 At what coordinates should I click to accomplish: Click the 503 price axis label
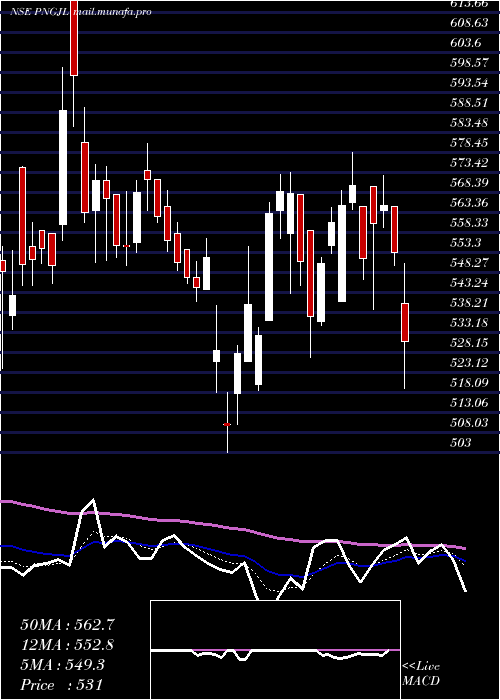460,443
